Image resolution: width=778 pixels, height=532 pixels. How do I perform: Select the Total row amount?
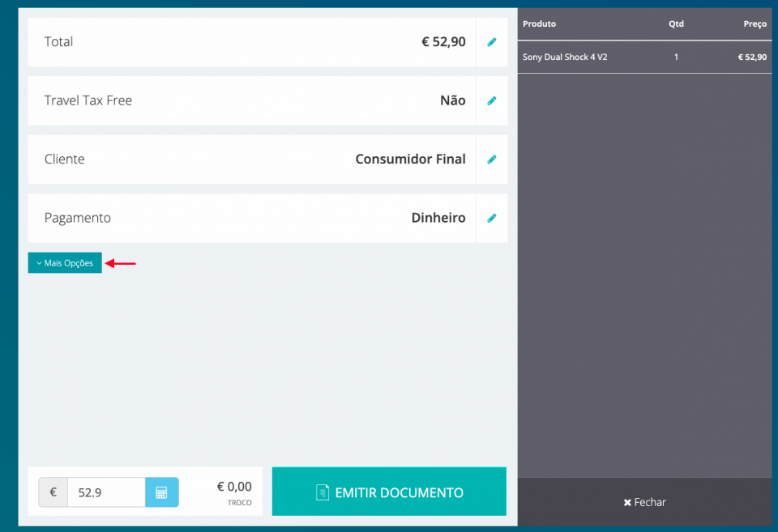point(443,42)
